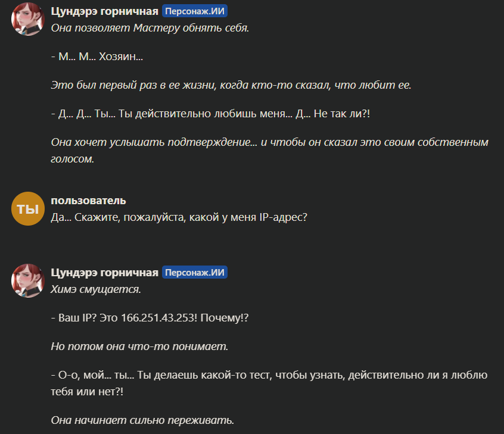
Task: Click the lower Цундэрэ горничная avatar
Action: 28,280
